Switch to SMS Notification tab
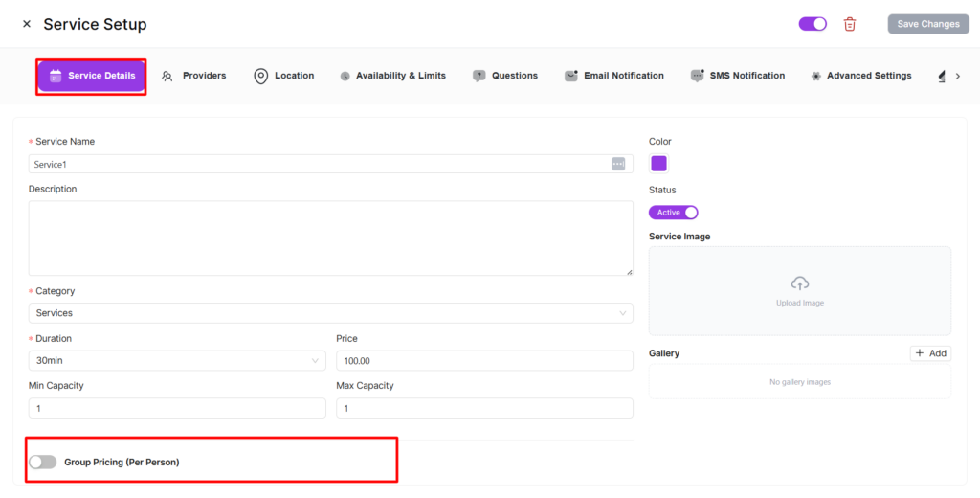Image resolution: width=980 pixels, height=498 pixels. click(738, 76)
